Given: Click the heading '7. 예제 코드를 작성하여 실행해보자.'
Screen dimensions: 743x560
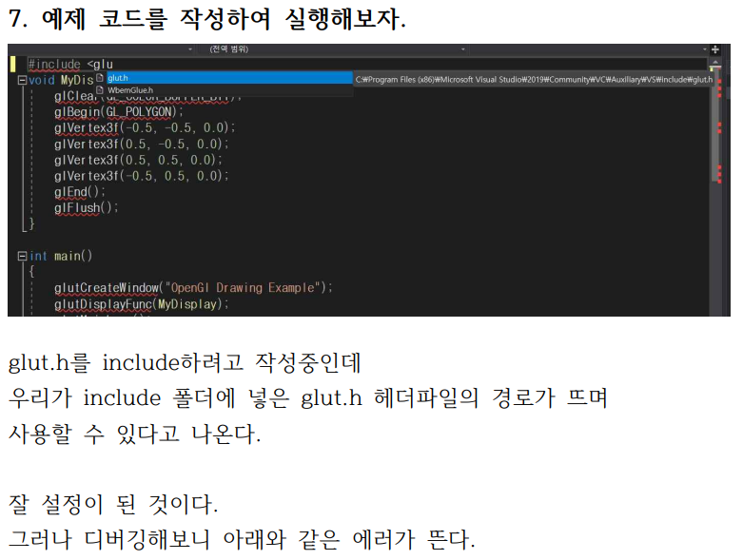Looking at the screenshot, I should (x=207, y=19).
